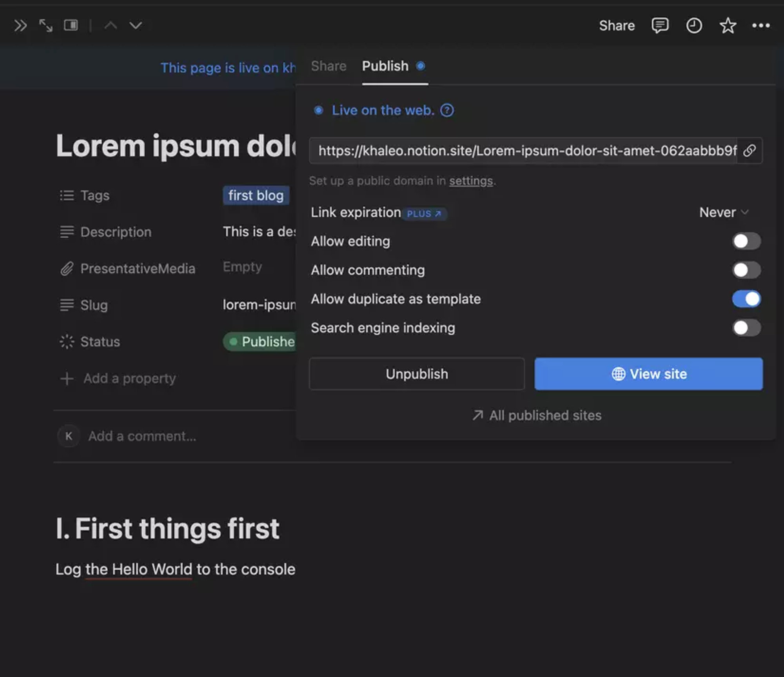The image size is (784, 677).
Task: Click the blue View site button
Action: 648,374
